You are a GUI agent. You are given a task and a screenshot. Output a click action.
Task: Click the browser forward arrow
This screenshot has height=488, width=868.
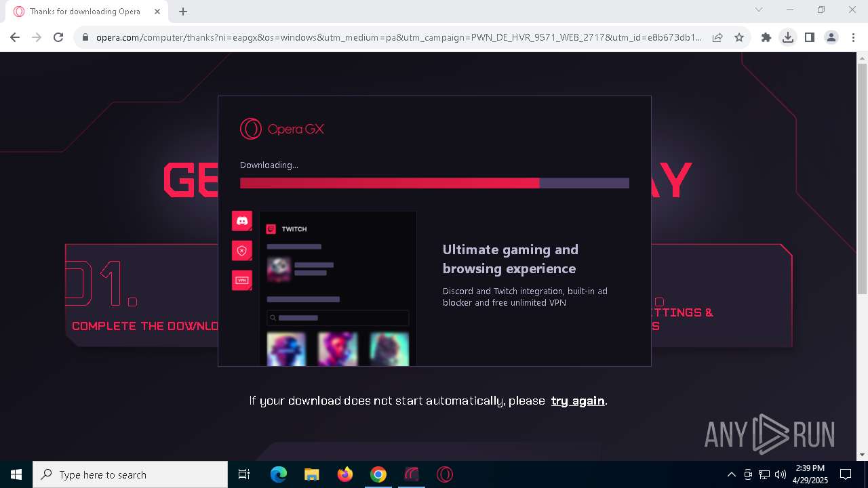point(37,38)
